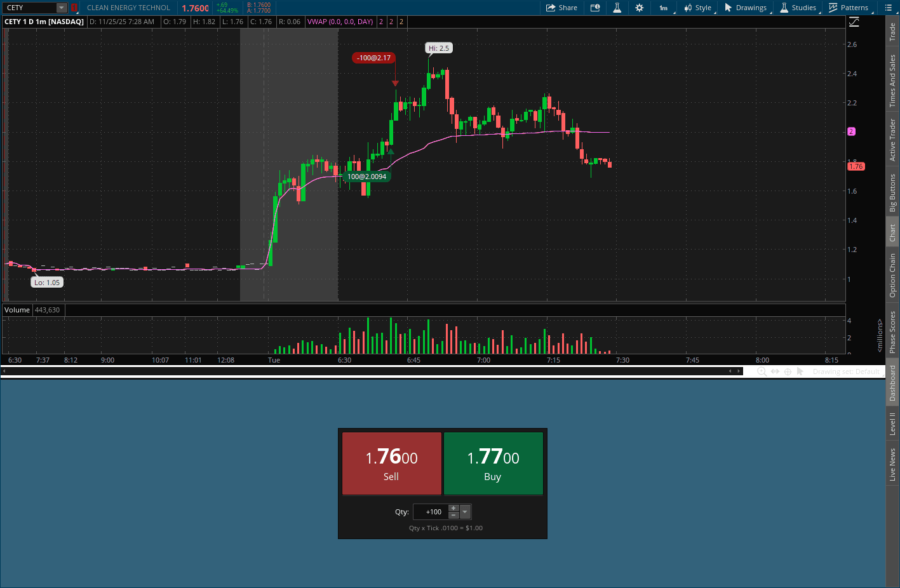Open the Active Trader side tab
This screenshot has width=900, height=588.
coord(892,140)
